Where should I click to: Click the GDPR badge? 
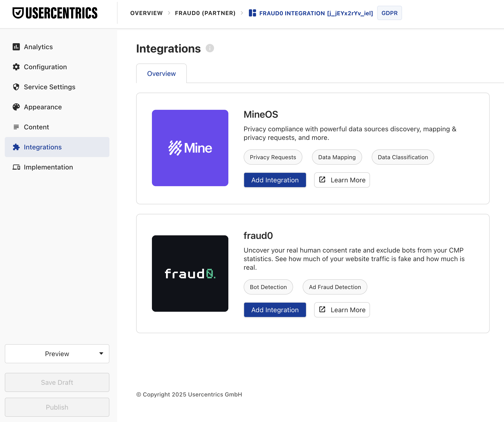click(x=389, y=13)
